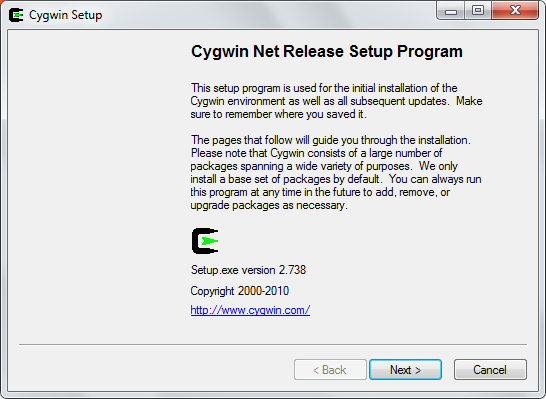546x399 pixels.
Task: Proceed with the Next > button
Action: pyautogui.click(x=405, y=369)
